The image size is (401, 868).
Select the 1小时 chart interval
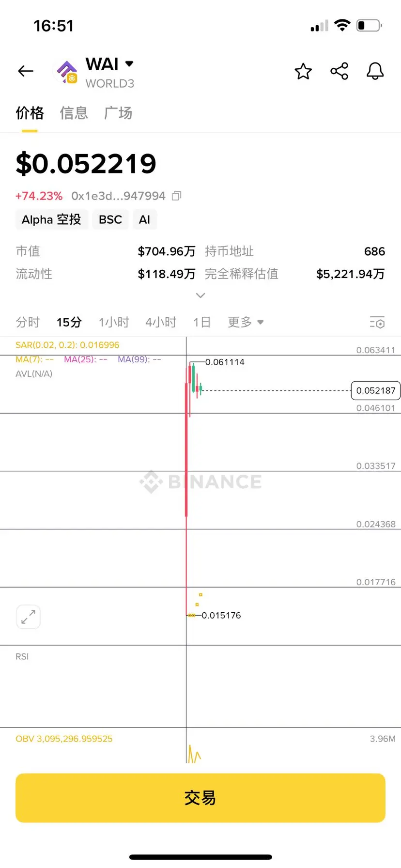[114, 322]
